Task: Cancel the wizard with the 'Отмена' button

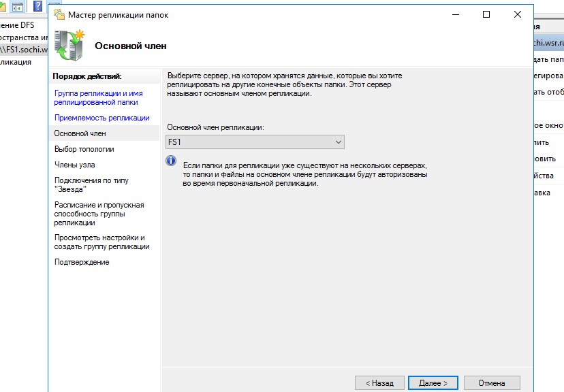Action: point(492,383)
